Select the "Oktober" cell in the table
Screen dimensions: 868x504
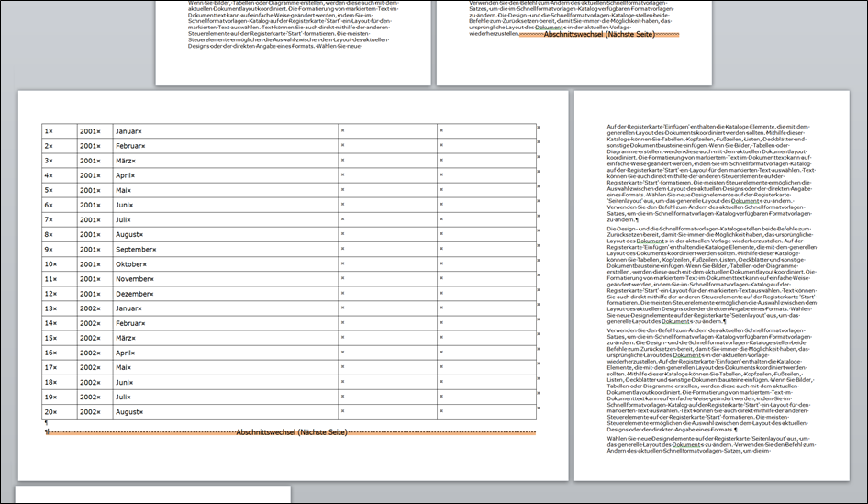(132, 264)
